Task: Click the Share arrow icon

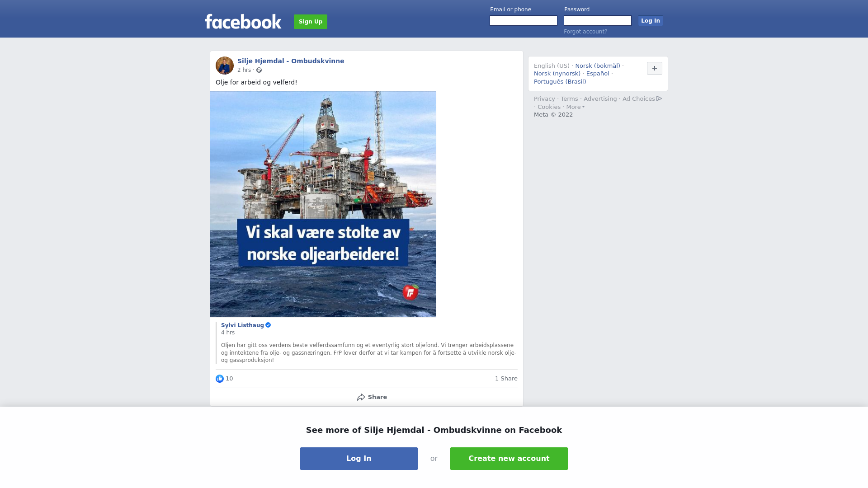Action: pos(361,397)
